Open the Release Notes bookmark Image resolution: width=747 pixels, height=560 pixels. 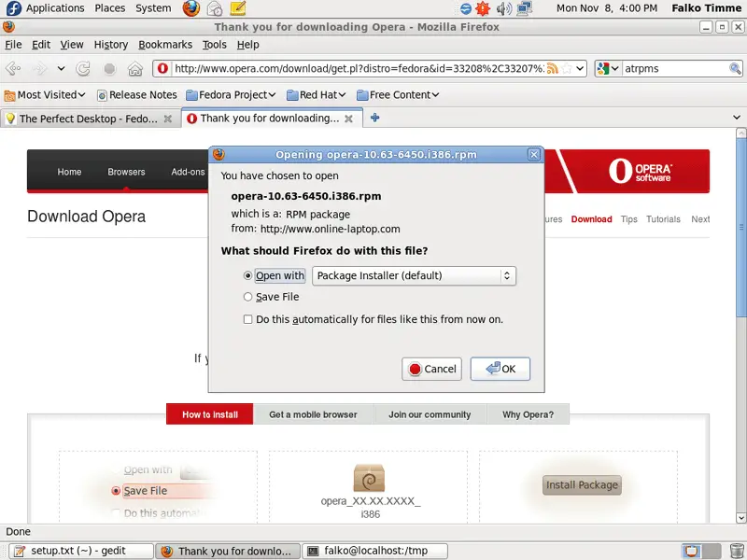pos(136,95)
